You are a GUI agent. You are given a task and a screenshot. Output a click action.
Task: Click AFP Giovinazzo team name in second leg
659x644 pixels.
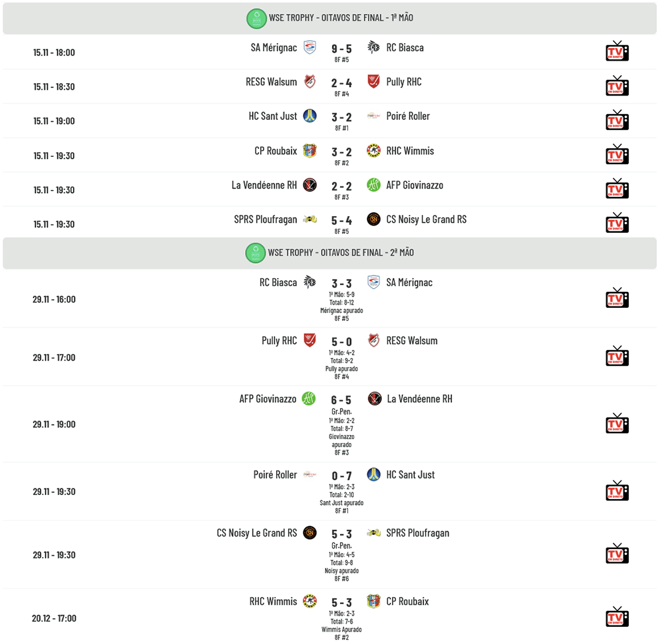pos(268,399)
